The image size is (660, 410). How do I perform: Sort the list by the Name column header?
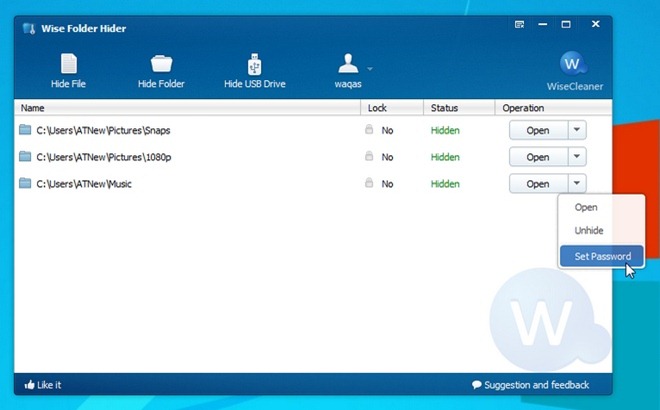click(187, 108)
